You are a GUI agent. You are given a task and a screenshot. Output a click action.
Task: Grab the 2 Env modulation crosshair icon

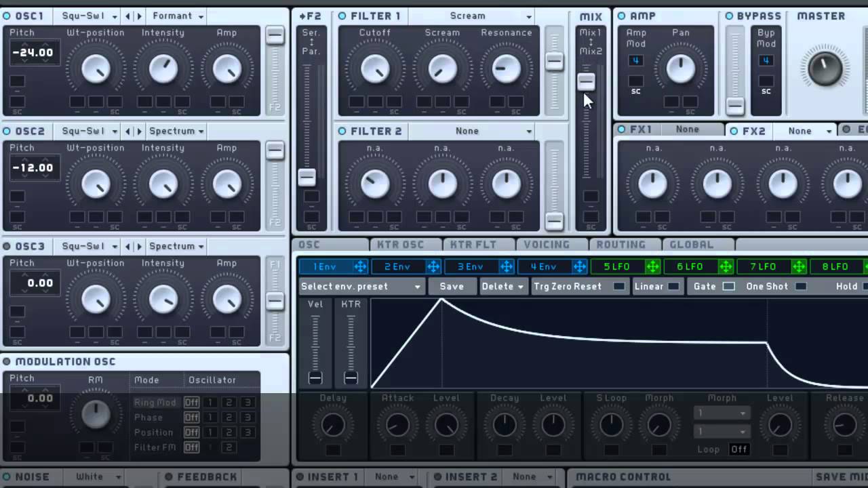click(x=433, y=267)
